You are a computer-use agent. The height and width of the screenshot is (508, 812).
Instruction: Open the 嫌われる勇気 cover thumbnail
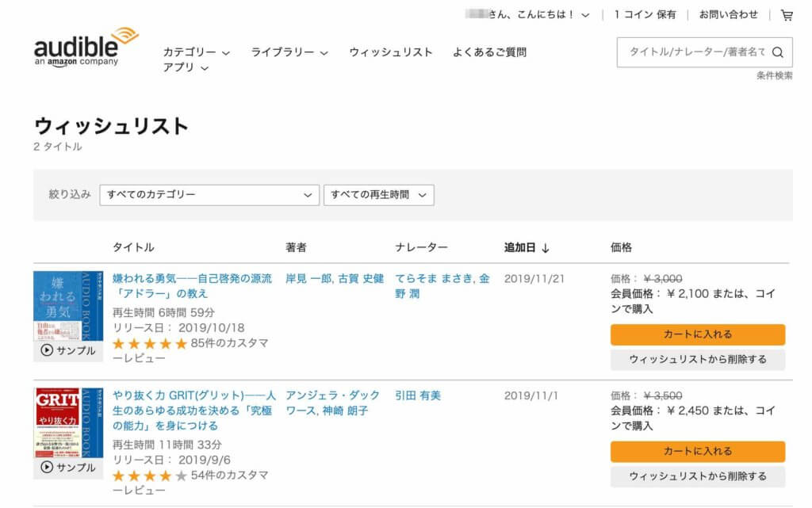coord(68,307)
